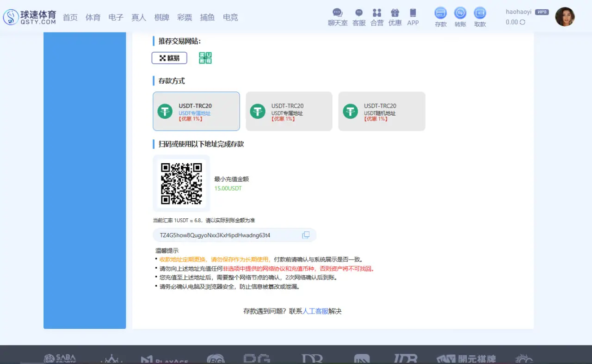Image resolution: width=592 pixels, height=364 pixels.
Task: Switch to the 体育 sports tab
Action: 93,17
